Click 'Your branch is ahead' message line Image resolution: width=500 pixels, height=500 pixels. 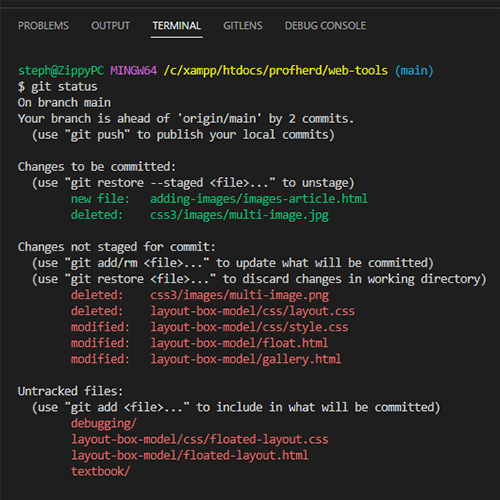pos(186,119)
